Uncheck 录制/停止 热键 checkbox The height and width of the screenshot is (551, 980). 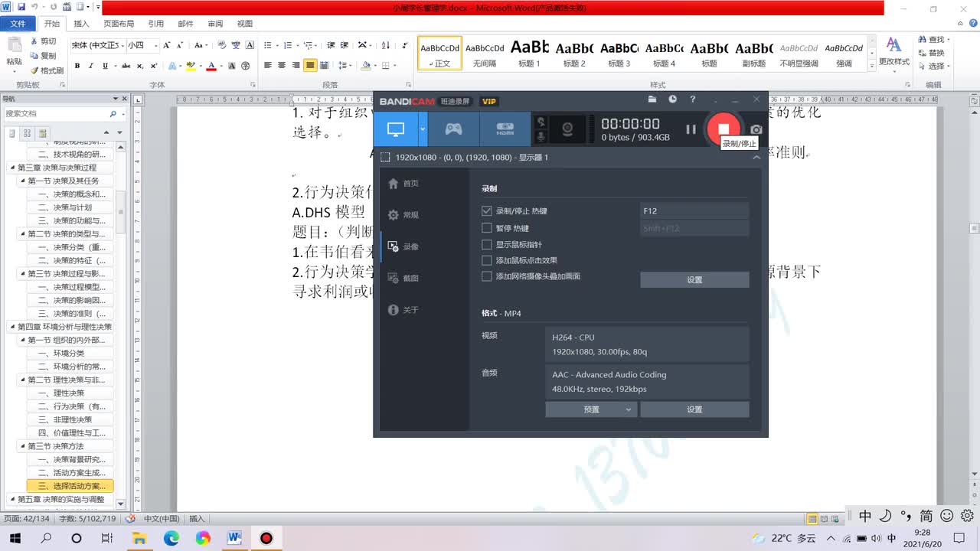pyautogui.click(x=486, y=211)
